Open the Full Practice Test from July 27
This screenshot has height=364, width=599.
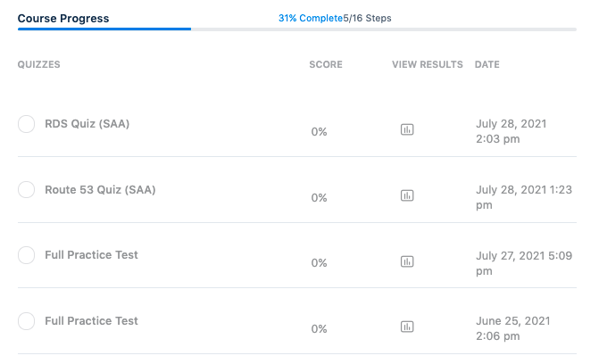(91, 255)
